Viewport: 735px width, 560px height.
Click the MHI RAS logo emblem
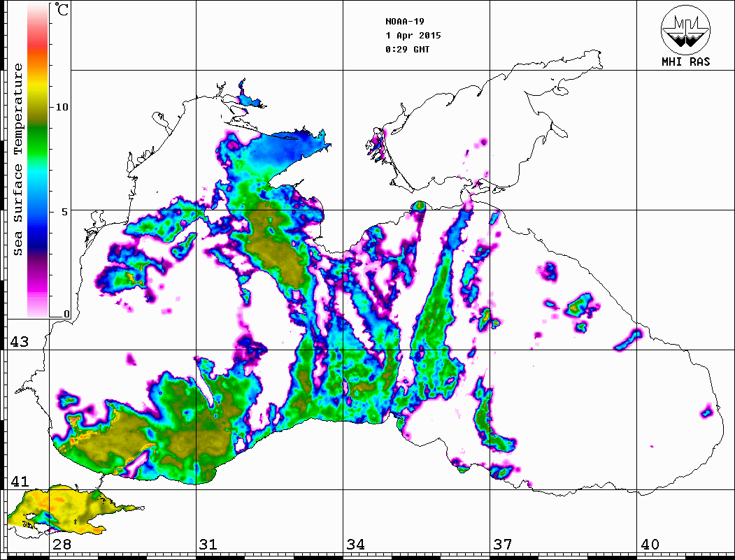pos(686,29)
